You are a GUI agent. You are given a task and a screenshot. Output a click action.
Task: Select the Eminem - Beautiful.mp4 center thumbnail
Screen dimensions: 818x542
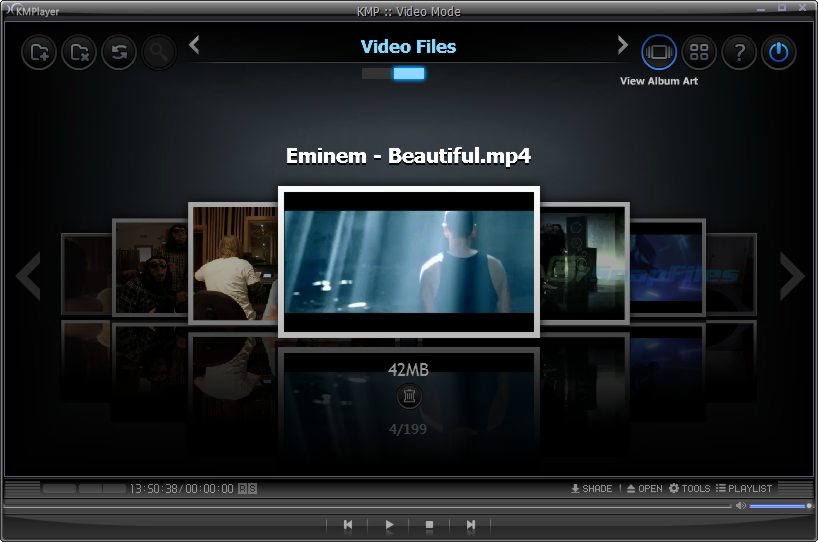[x=409, y=262]
